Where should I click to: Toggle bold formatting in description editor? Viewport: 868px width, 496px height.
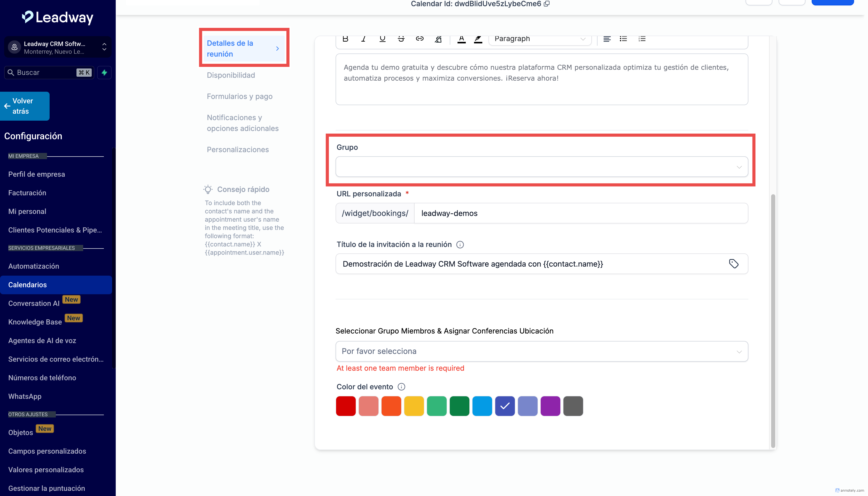(x=345, y=38)
